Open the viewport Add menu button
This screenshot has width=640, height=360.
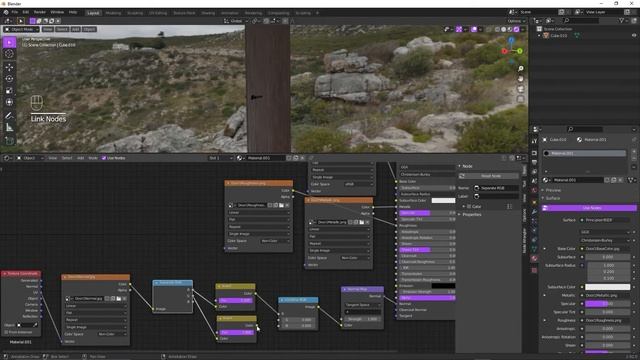[76, 29]
